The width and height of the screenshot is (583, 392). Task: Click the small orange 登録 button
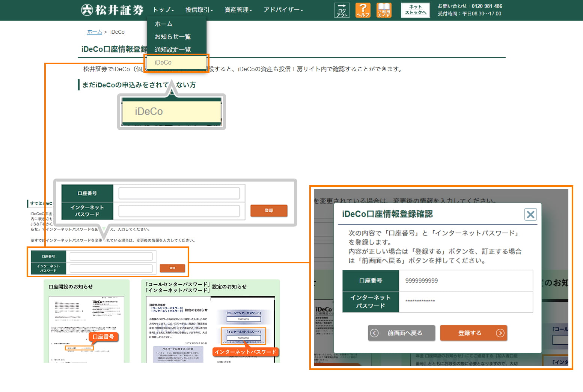(172, 268)
